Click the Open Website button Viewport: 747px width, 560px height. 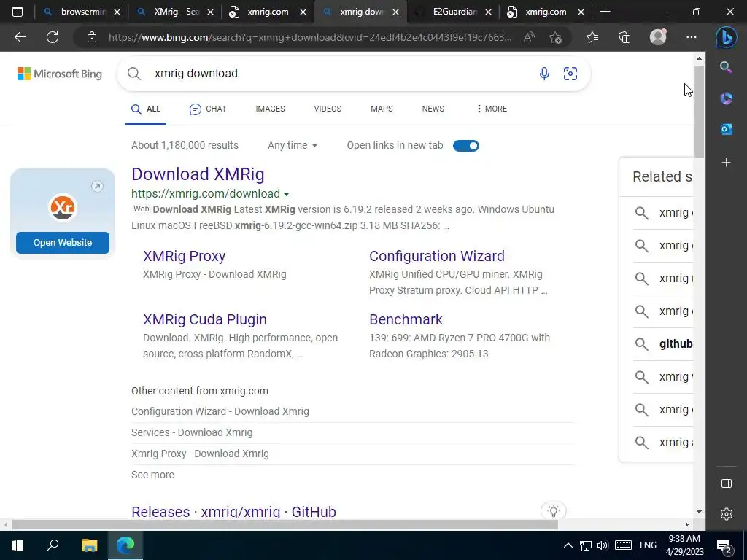tap(63, 242)
